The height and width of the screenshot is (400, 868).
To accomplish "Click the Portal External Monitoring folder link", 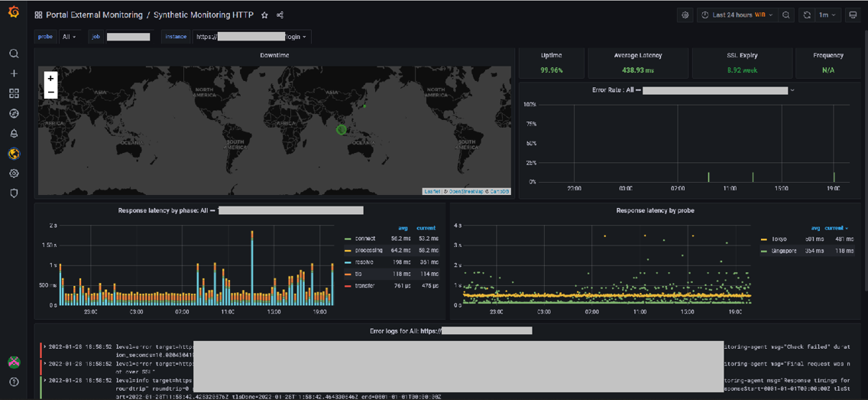I will pyautogui.click(x=94, y=15).
